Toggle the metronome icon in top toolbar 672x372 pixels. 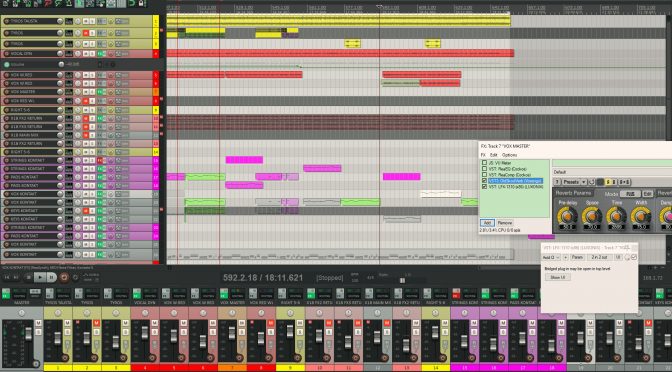(x=69, y=3)
